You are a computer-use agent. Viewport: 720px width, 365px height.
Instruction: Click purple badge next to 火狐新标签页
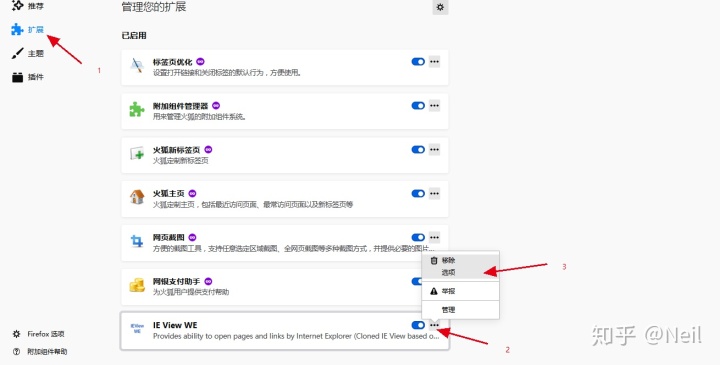pos(208,150)
